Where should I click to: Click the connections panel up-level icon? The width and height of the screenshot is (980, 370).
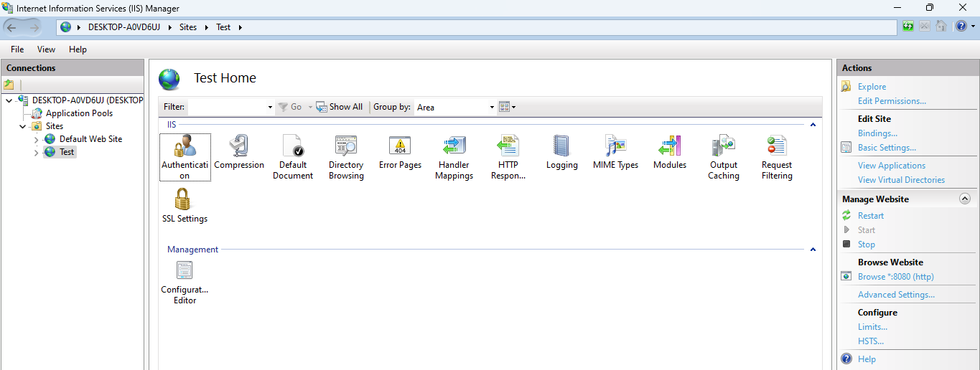[x=9, y=85]
